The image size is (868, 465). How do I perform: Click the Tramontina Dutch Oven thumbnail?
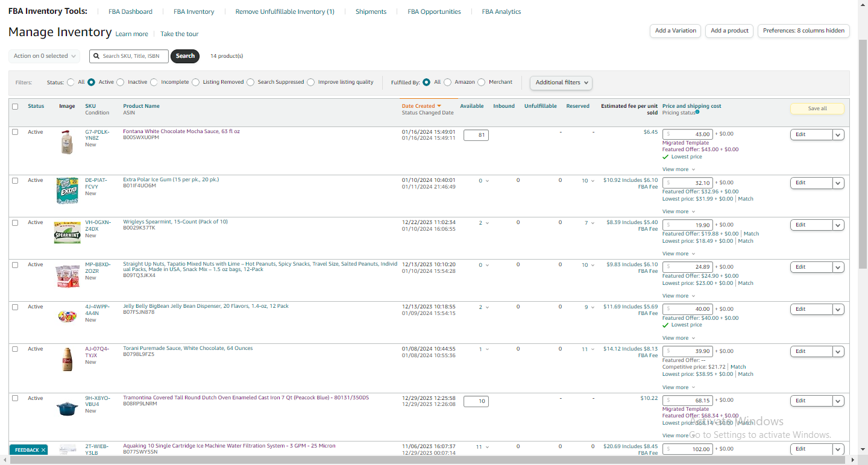click(67, 408)
